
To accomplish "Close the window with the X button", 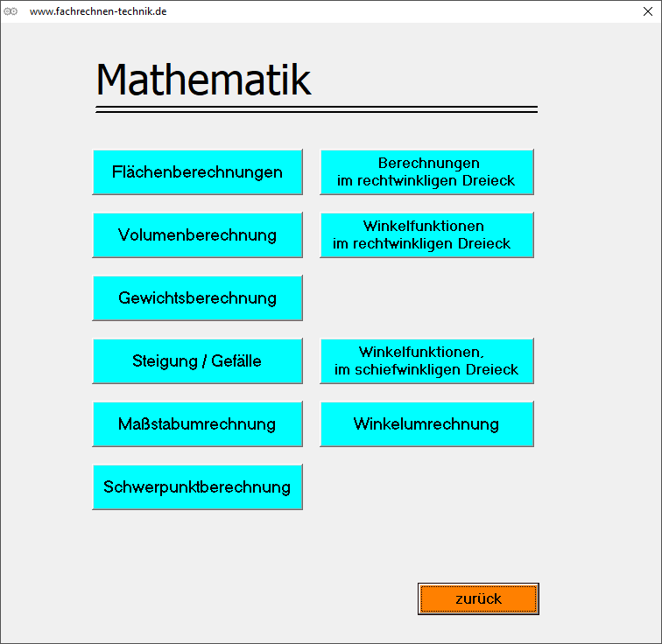I will click(648, 11).
